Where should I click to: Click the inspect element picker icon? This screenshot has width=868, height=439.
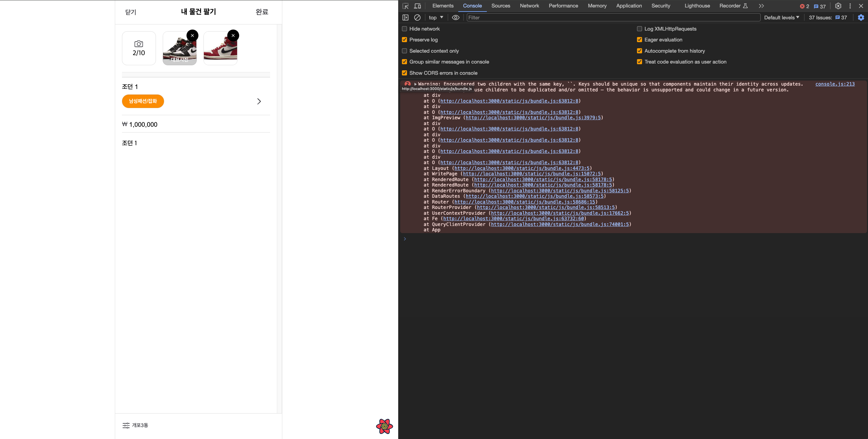pyautogui.click(x=405, y=6)
